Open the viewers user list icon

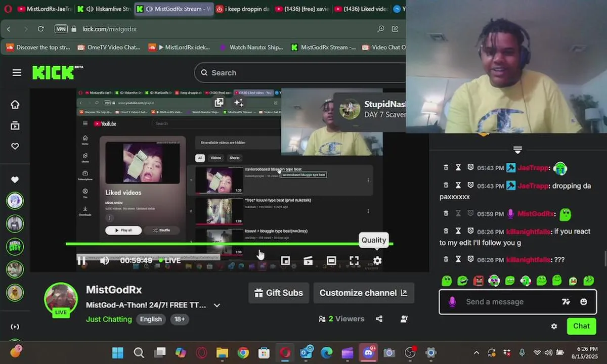pyautogui.click(x=404, y=319)
